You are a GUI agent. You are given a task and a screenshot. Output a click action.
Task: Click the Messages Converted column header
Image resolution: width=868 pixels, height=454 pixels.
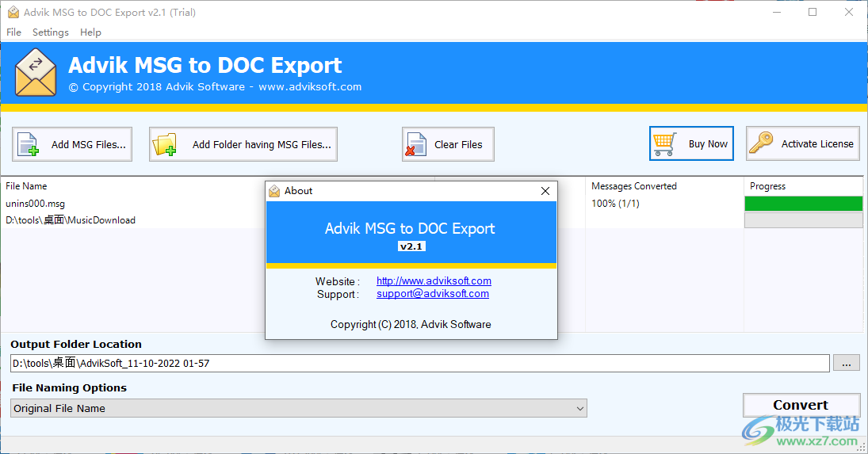coord(634,186)
